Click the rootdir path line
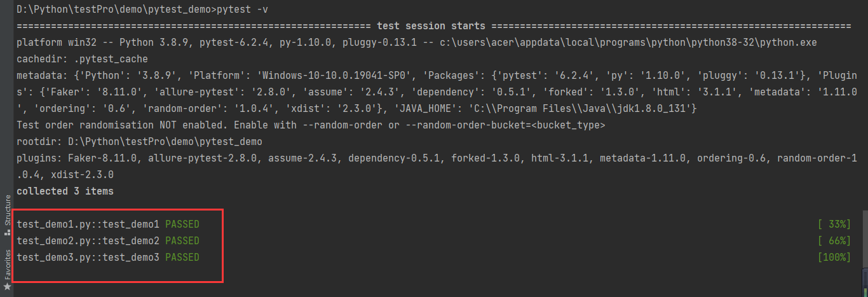The image size is (868, 297). pos(139,141)
